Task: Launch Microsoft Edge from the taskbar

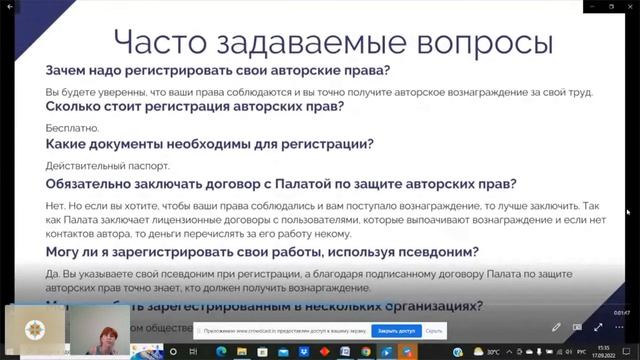Action: [221, 351]
